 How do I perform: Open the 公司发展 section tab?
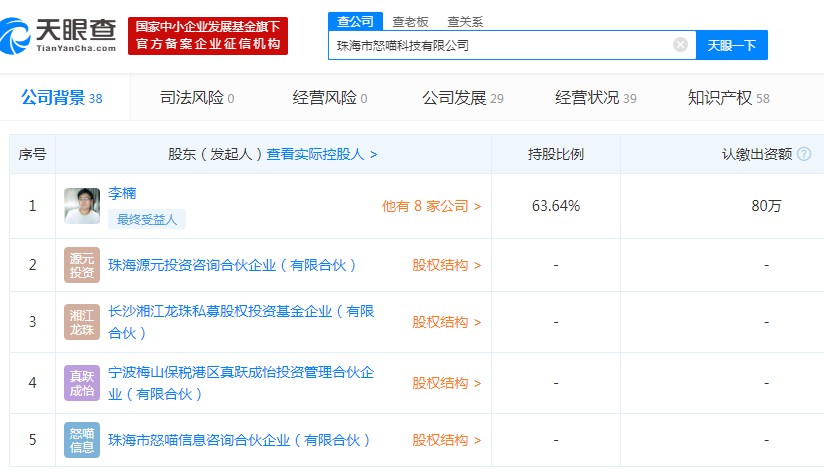(463, 98)
